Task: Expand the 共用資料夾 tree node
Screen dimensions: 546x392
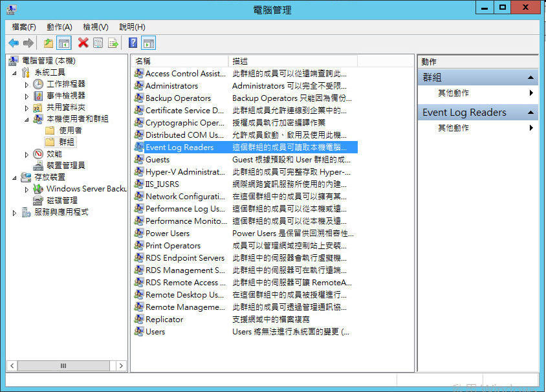Action: pos(27,108)
